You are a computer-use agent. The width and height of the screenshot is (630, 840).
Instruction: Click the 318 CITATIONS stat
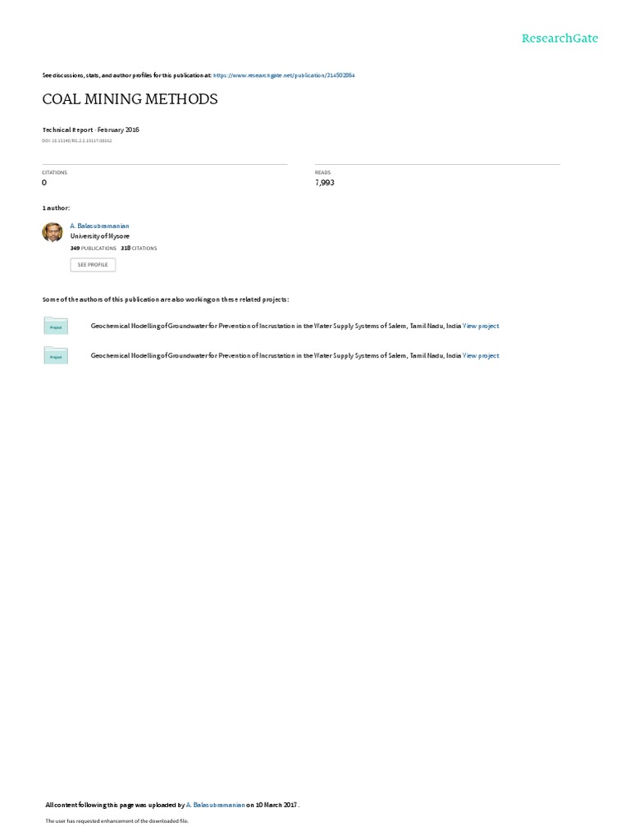point(139,248)
